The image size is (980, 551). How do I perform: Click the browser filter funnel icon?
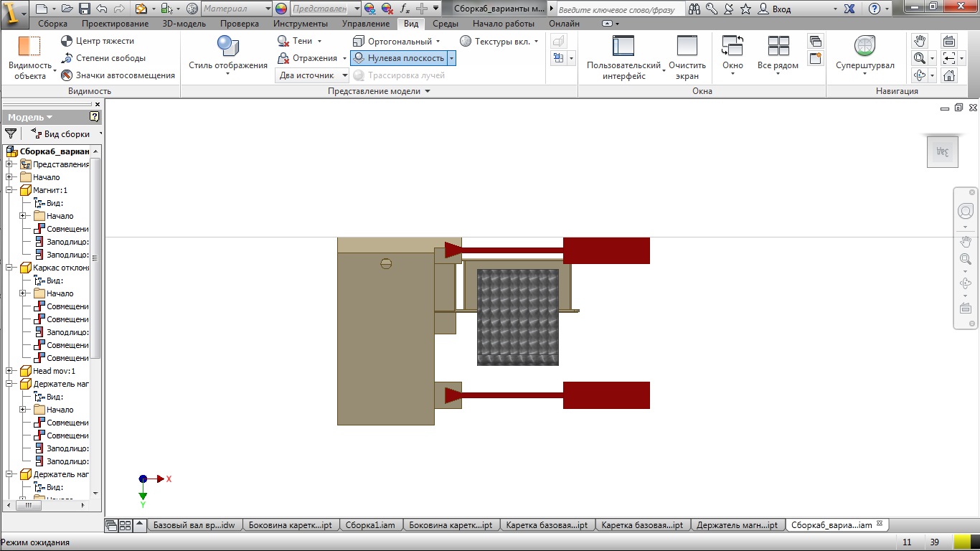[11, 133]
